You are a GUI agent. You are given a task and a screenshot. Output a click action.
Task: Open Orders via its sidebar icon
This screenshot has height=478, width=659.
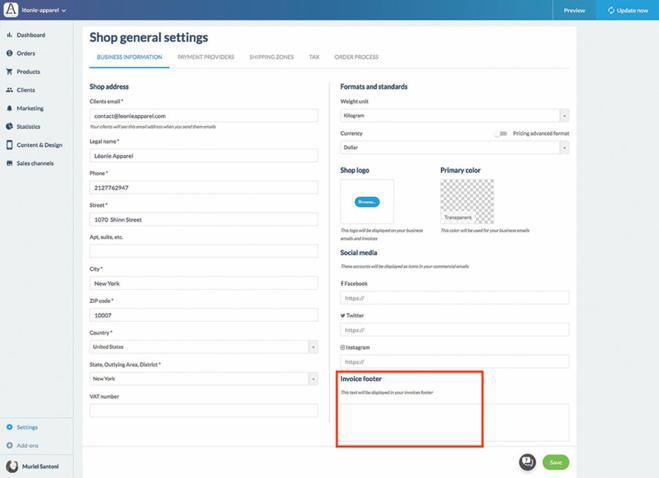click(9, 53)
